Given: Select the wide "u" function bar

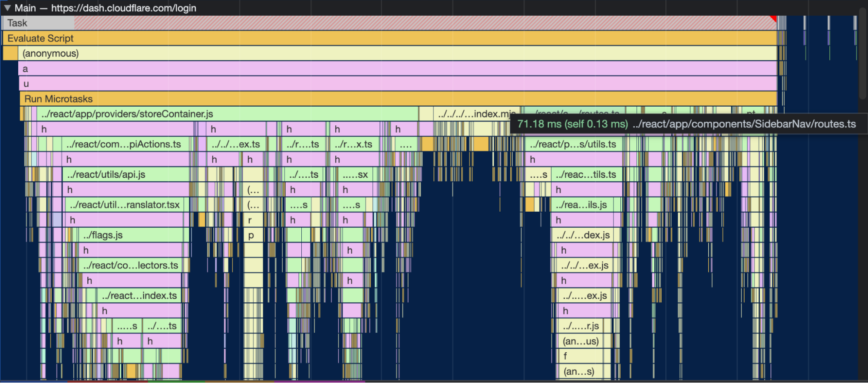Looking at the screenshot, I should tap(391, 84).
